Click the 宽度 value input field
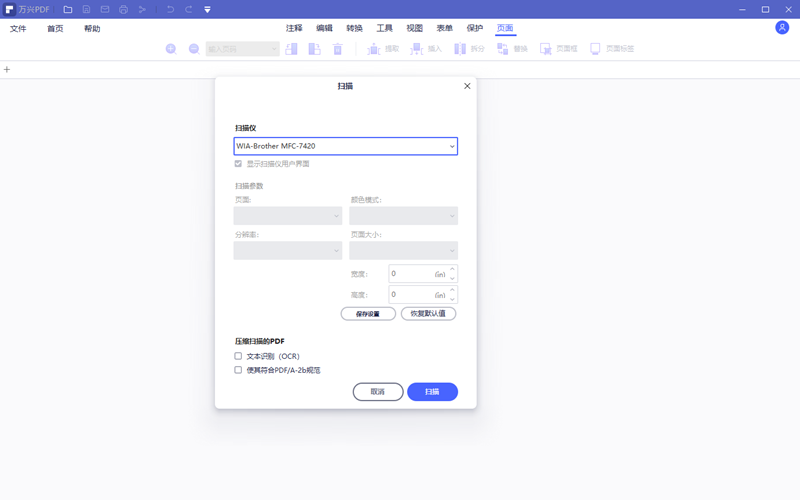 tap(417, 274)
